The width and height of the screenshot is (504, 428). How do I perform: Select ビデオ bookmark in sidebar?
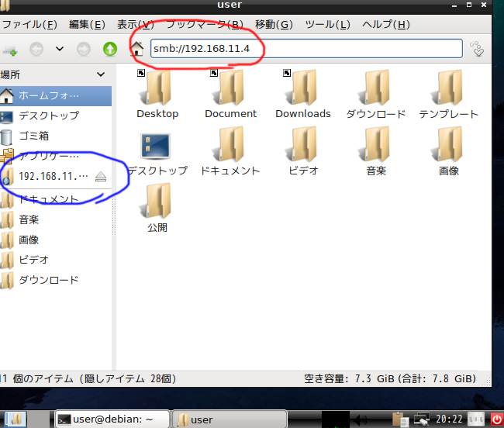(56, 260)
